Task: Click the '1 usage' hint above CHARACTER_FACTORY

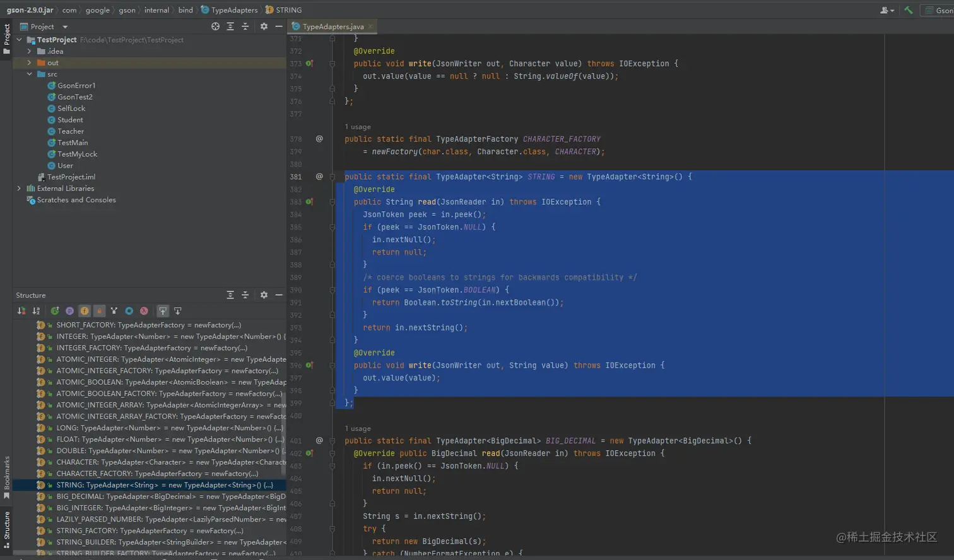Action: coord(358,127)
